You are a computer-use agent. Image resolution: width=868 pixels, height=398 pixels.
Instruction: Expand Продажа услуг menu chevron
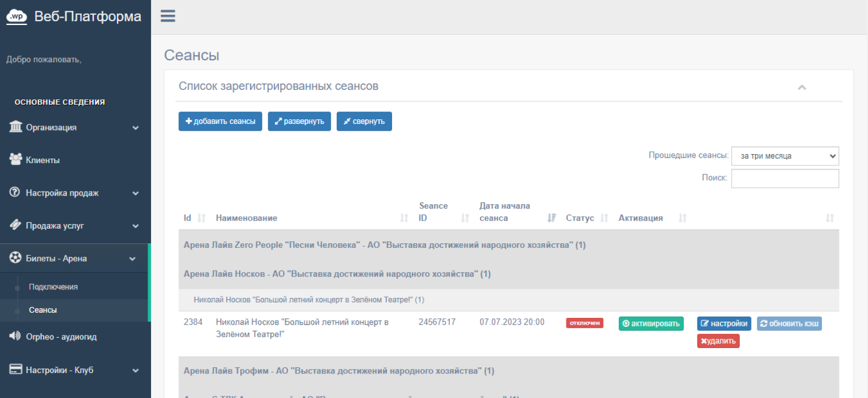tap(136, 226)
